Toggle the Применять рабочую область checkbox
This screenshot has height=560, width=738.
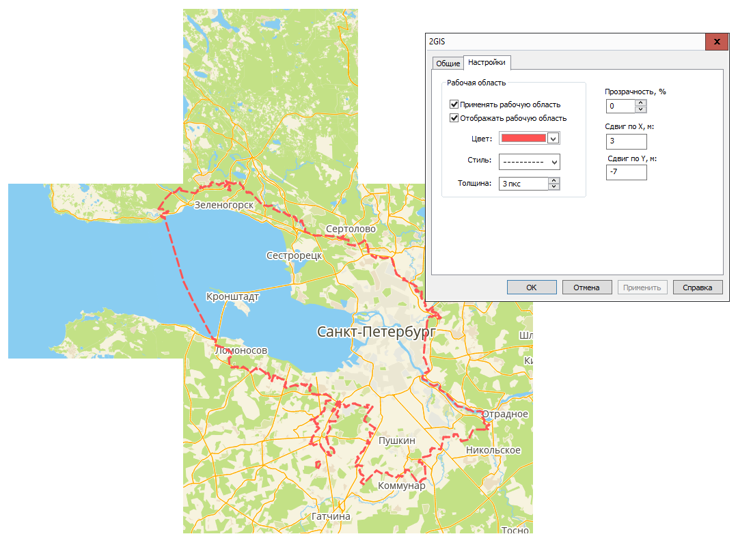(454, 104)
